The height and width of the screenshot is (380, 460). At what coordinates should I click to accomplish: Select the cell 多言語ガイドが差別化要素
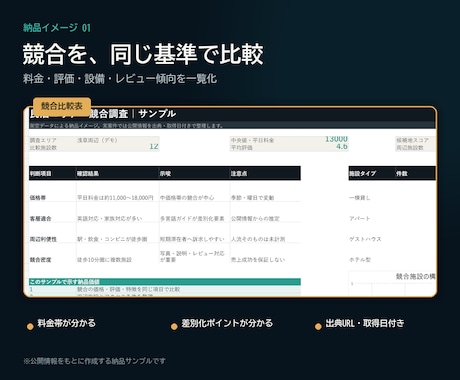click(192, 219)
